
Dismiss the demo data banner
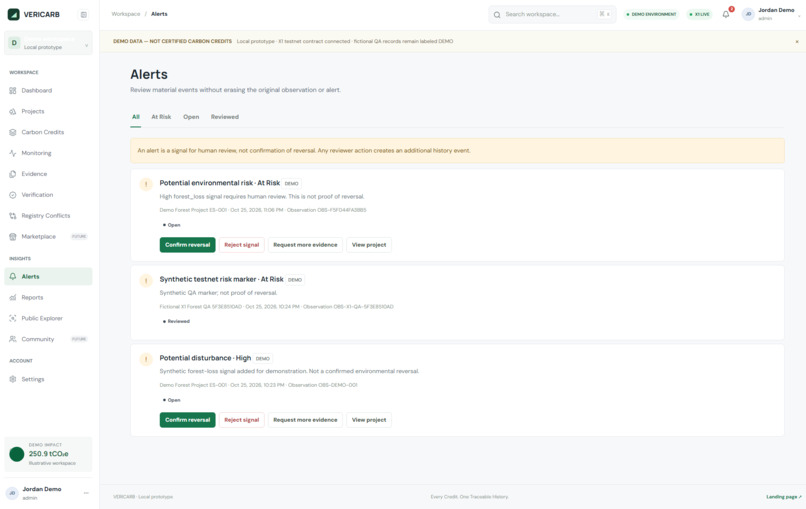click(x=797, y=42)
